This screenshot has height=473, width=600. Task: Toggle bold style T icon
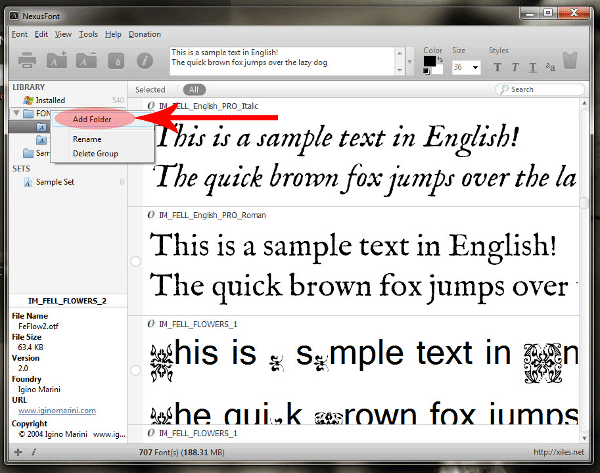click(497, 67)
